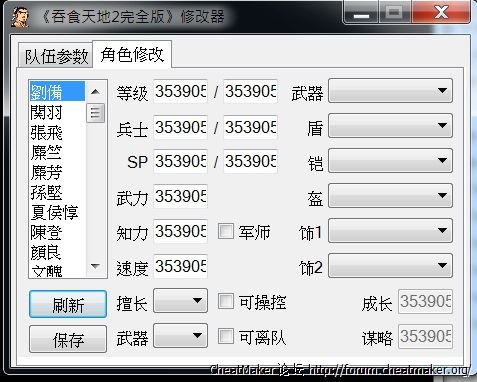This screenshot has width=477, height=382.
Task: Open the 饰2 dropdown
Action: click(x=390, y=266)
